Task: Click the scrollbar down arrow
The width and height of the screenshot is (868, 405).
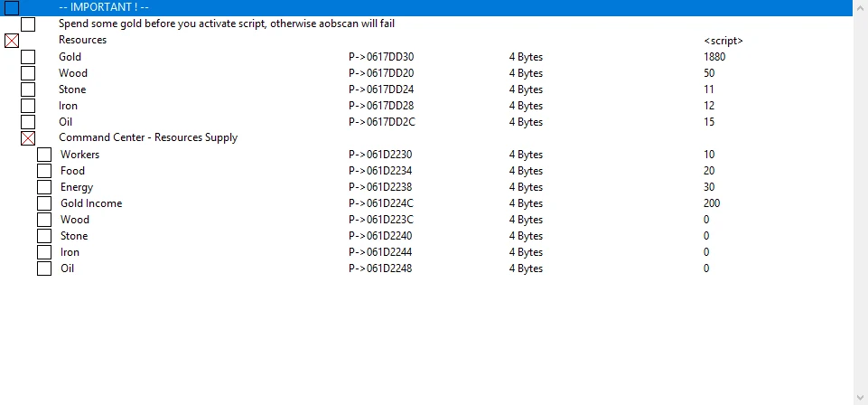Action: (860, 397)
